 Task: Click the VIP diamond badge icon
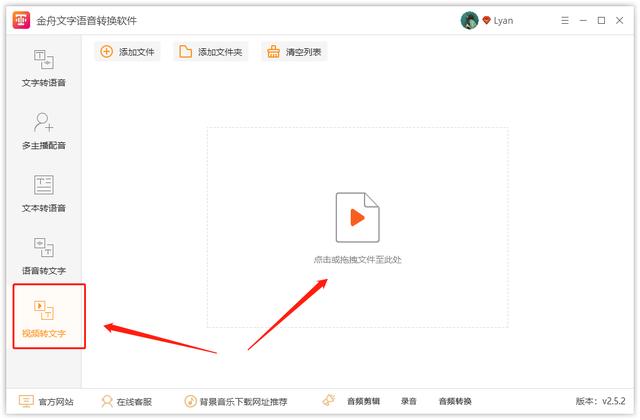point(486,20)
